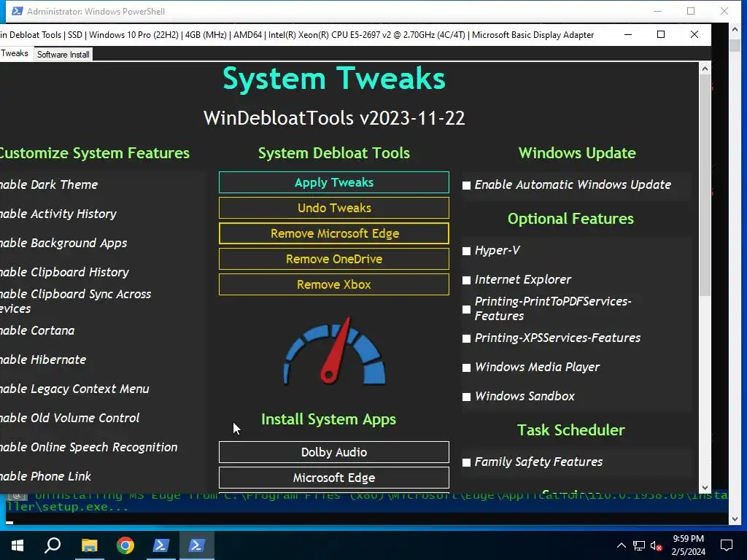Check the Hyper-V optional feature
Screen dimensions: 747x560
pyautogui.click(x=466, y=251)
